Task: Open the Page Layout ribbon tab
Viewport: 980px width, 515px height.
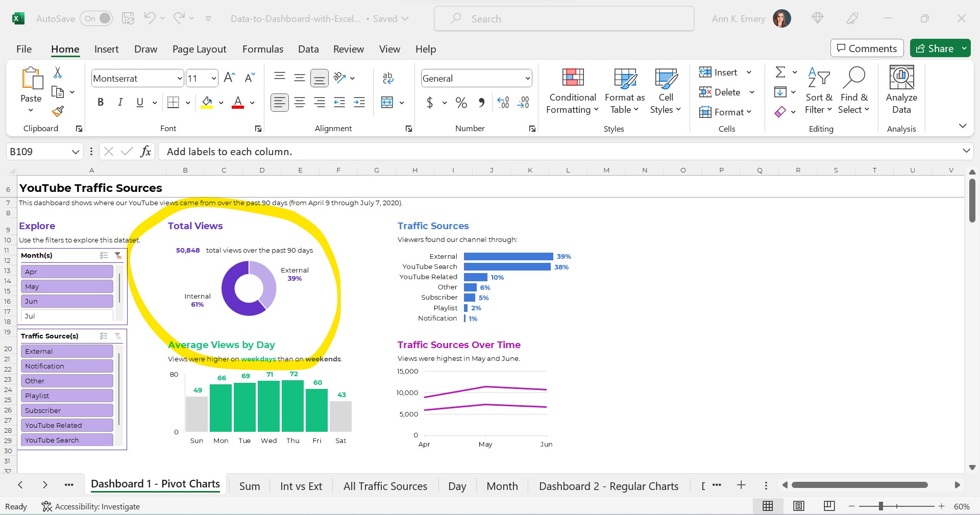Action: coord(199,49)
